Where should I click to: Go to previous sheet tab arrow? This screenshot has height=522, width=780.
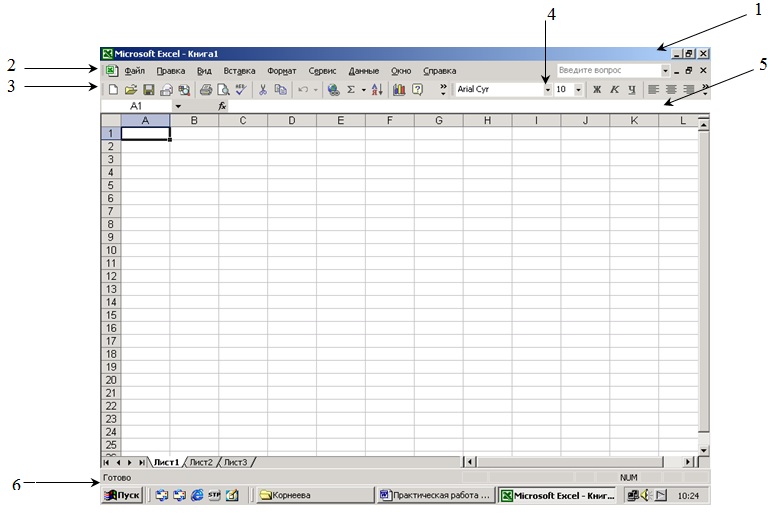[x=118, y=462]
